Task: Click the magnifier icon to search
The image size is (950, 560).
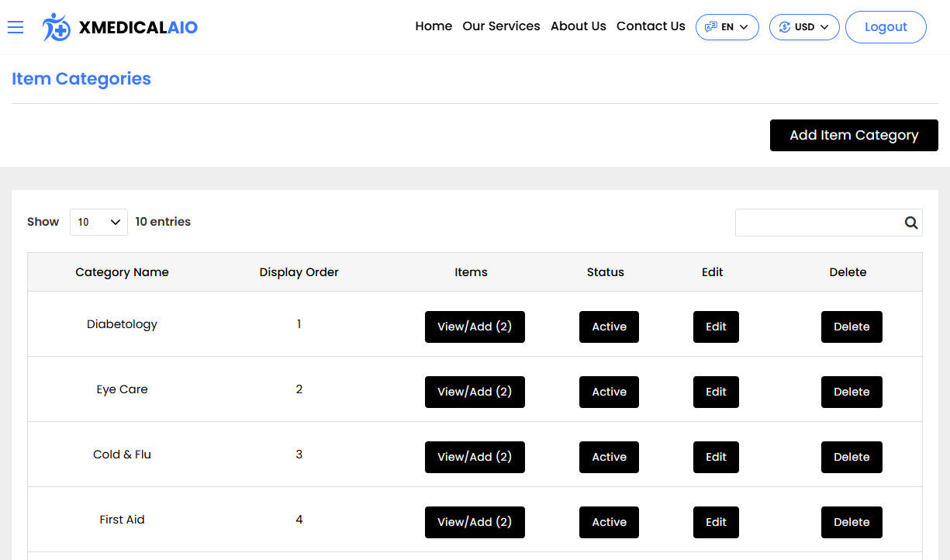Action: (910, 223)
